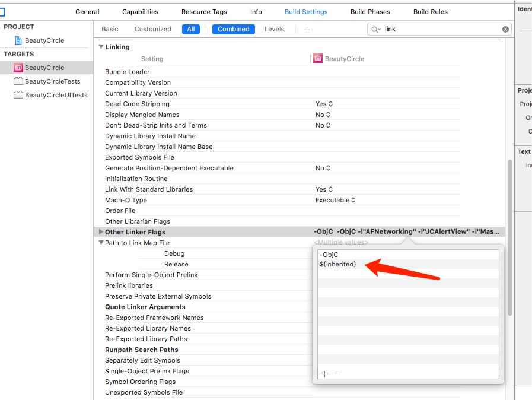Image resolution: width=532 pixels, height=400 pixels.
Task: Click the build settings vertical scrollbar
Action: 509,238
